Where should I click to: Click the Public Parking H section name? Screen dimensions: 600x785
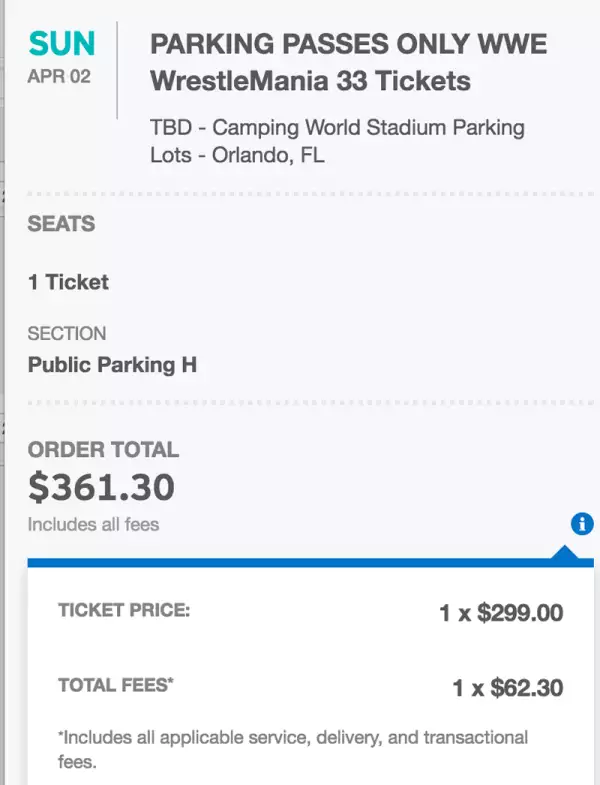click(112, 365)
